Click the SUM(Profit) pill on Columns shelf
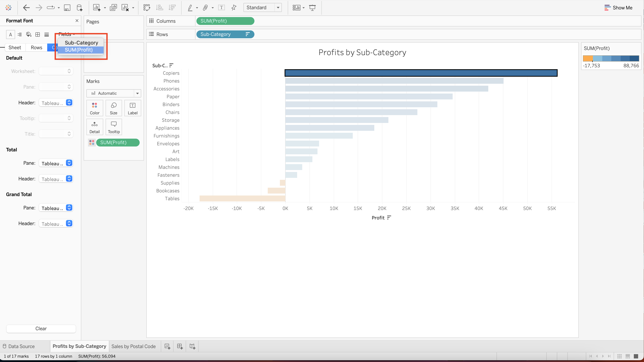The image size is (644, 362). coord(225,21)
